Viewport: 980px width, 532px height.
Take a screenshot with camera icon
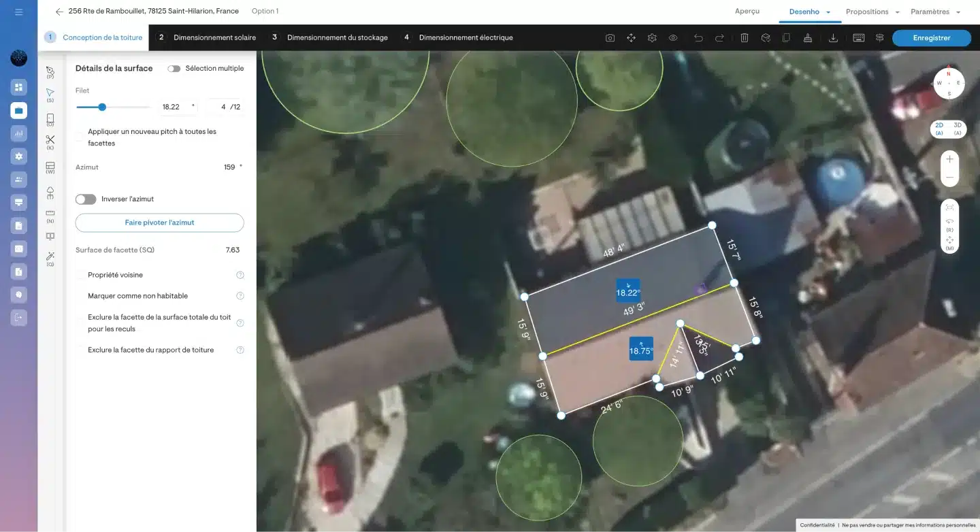(x=610, y=38)
